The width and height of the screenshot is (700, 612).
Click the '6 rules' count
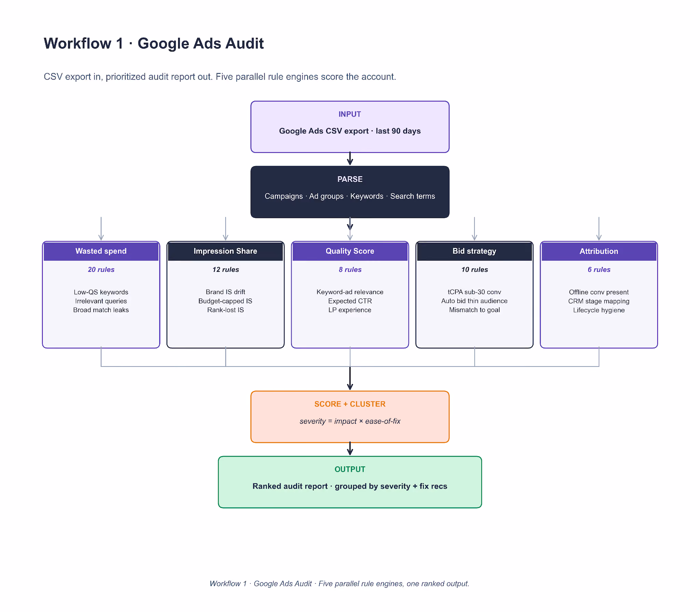pyautogui.click(x=599, y=269)
